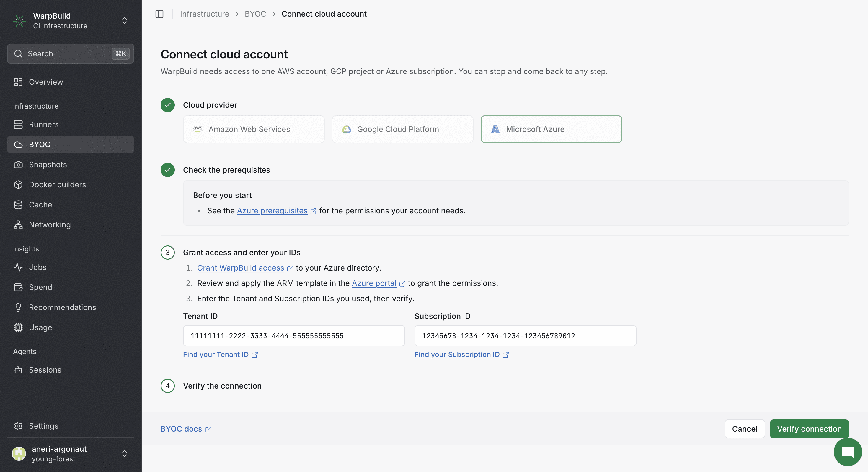Open external icon next to Azure prerequisites

[x=313, y=211]
